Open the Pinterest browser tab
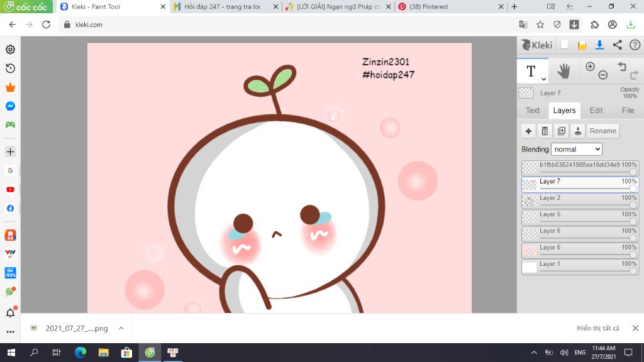The height and width of the screenshot is (362, 644). pos(450,6)
